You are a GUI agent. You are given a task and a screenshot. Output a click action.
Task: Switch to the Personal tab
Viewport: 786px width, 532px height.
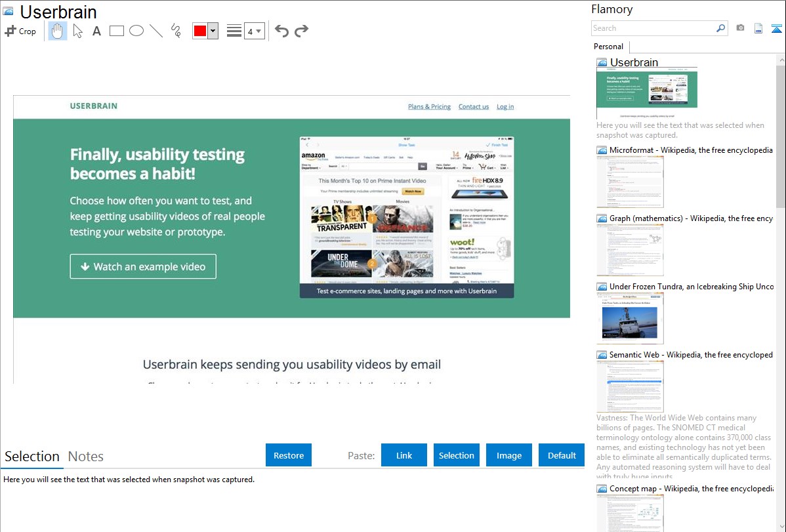(609, 47)
